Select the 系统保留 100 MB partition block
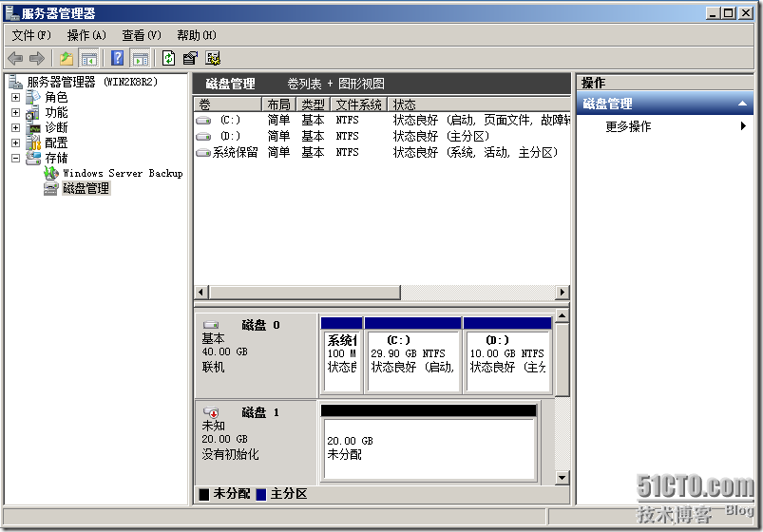This screenshot has width=763, height=532. click(x=342, y=355)
